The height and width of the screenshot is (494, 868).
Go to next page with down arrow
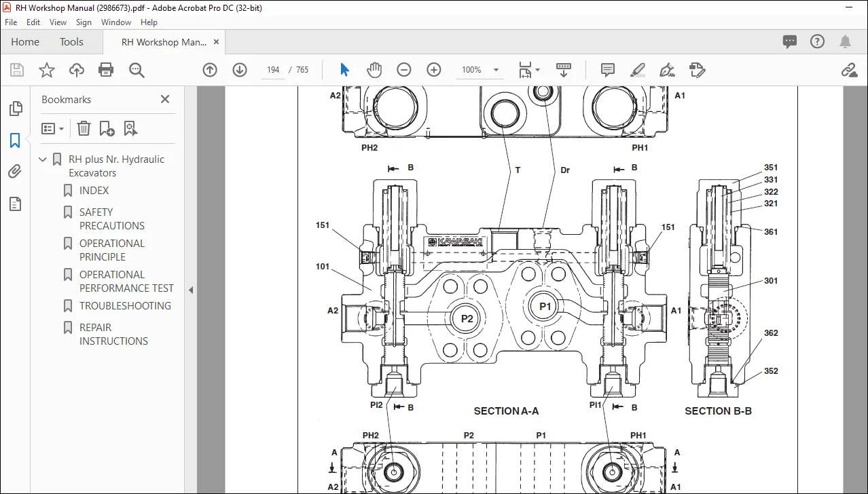pos(240,70)
